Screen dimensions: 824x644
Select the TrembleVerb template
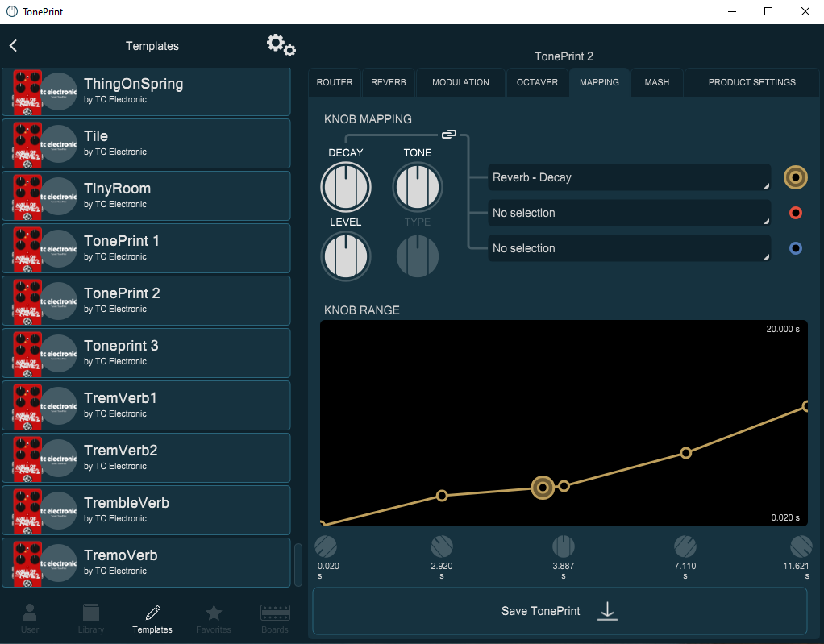click(146, 510)
